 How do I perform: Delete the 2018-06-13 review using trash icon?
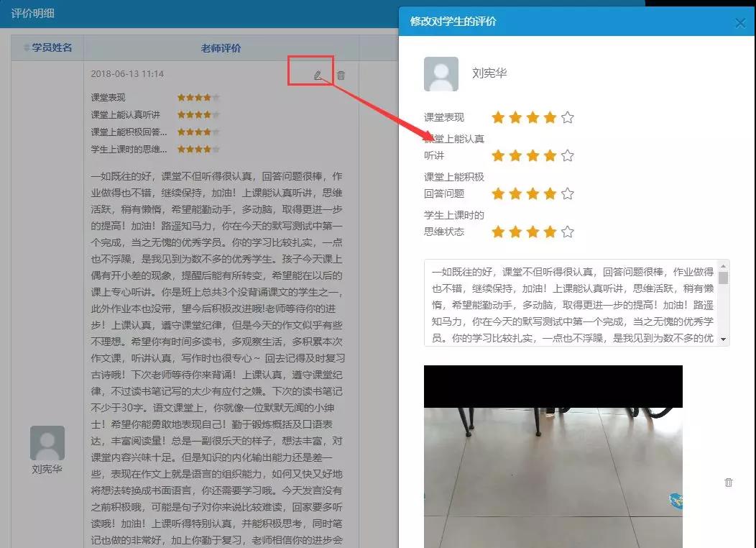[x=341, y=75]
